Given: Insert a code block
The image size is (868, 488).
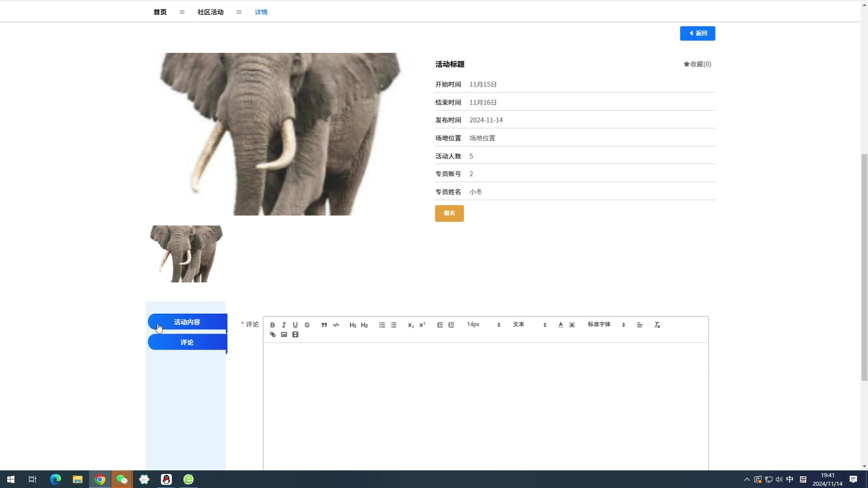Looking at the screenshot, I should 336,325.
